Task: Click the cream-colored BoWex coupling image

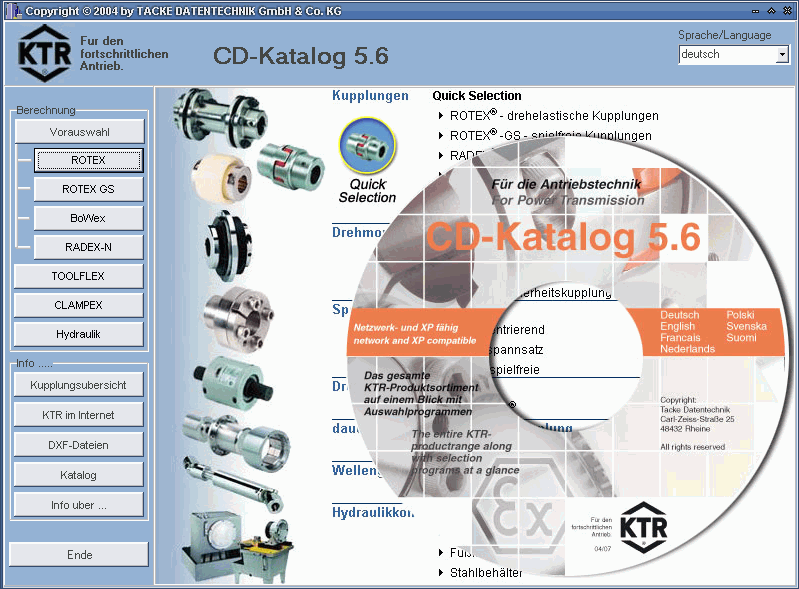Action: click(x=221, y=179)
